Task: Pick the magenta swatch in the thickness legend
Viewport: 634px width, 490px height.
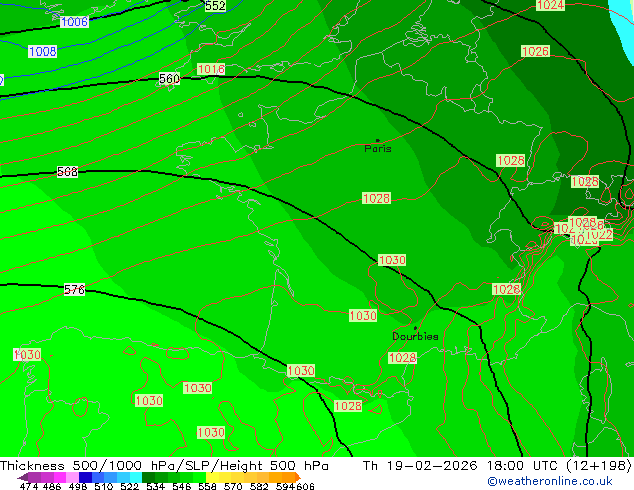Action: (x=60, y=477)
